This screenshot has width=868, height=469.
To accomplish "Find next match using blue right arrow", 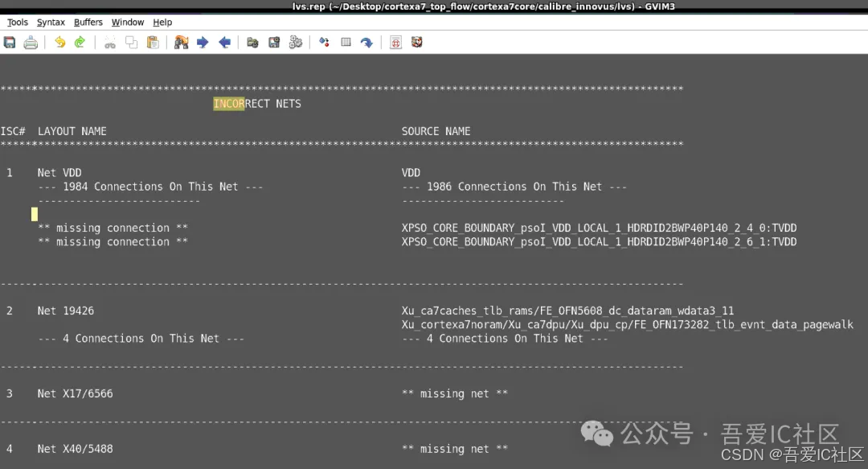I will [203, 42].
